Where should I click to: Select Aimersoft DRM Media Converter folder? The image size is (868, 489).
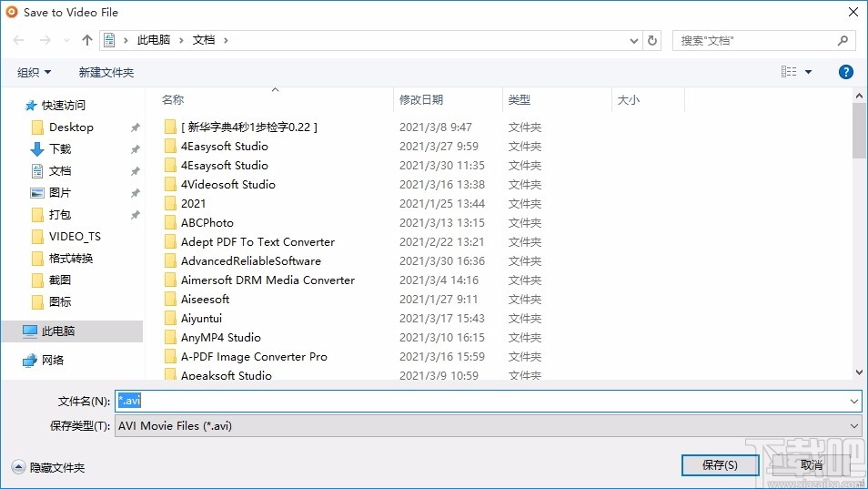coord(267,280)
